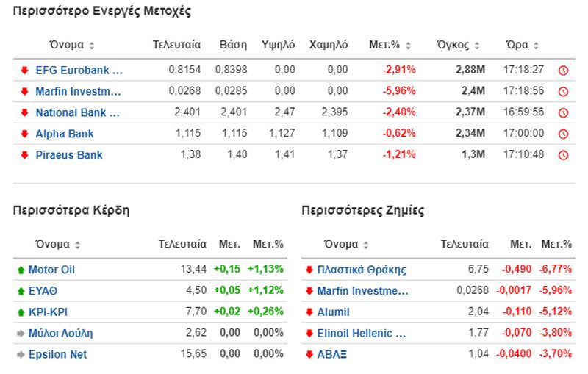Click the clock icon in Piraeus Bank row

pos(563,155)
